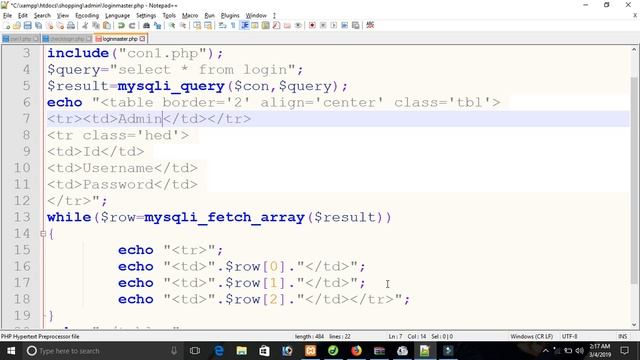Toggle the monitoring eye toolbar icon
The width and height of the screenshot is (640, 360).
[298, 25]
